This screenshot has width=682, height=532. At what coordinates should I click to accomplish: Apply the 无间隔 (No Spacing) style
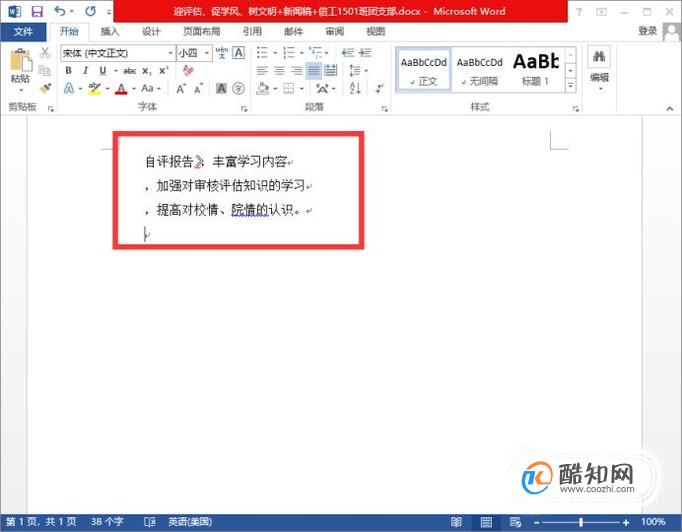pos(479,70)
